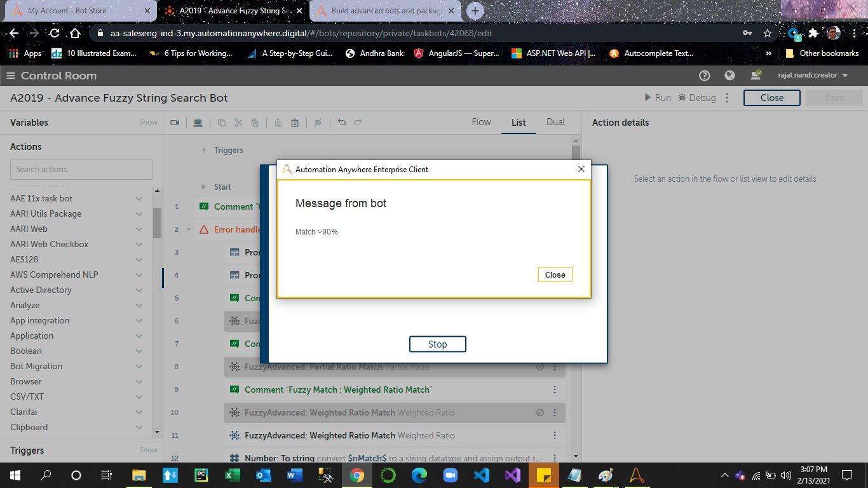
Task: Click the Copy action toolbar icon
Action: [x=222, y=123]
